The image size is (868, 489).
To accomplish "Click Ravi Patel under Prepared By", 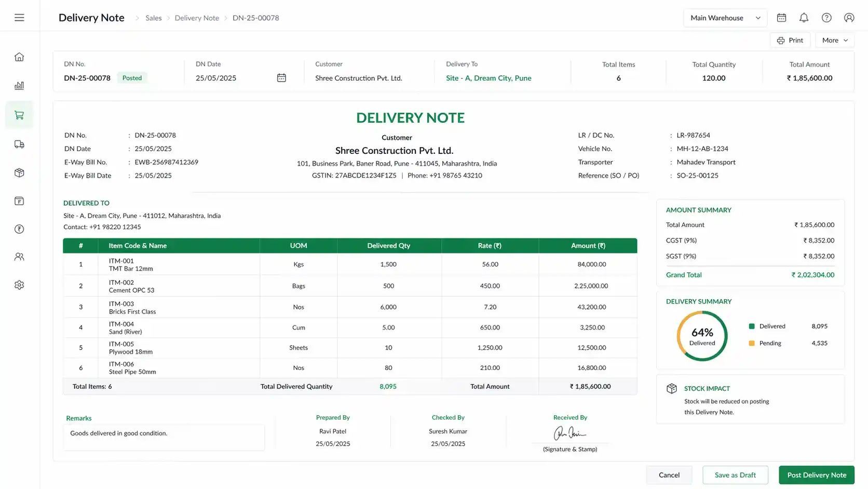I will point(333,431).
